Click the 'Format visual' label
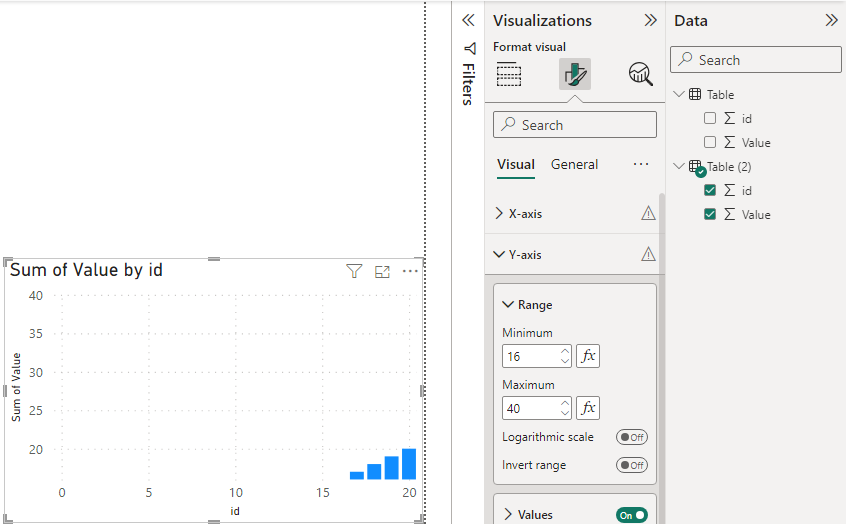Viewport: 846px width, 524px height. tap(529, 47)
